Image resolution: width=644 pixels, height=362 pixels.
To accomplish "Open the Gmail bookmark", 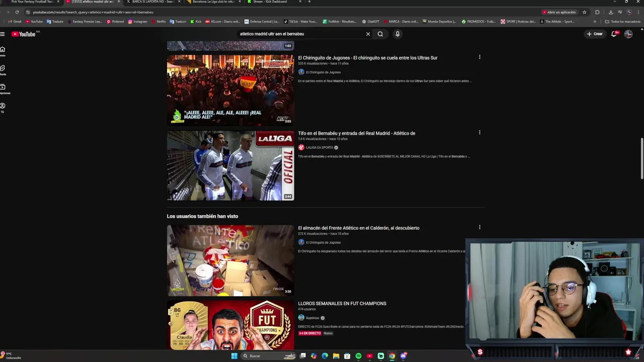I will pos(15,22).
